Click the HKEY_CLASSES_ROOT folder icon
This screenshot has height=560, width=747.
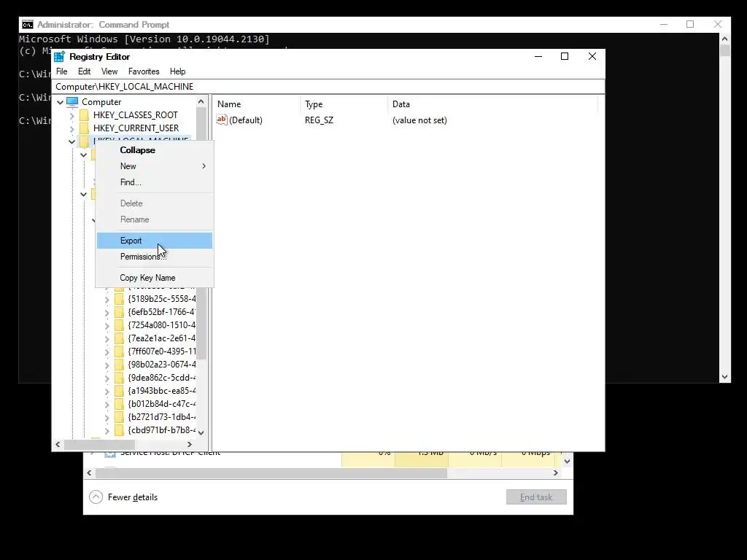85,115
